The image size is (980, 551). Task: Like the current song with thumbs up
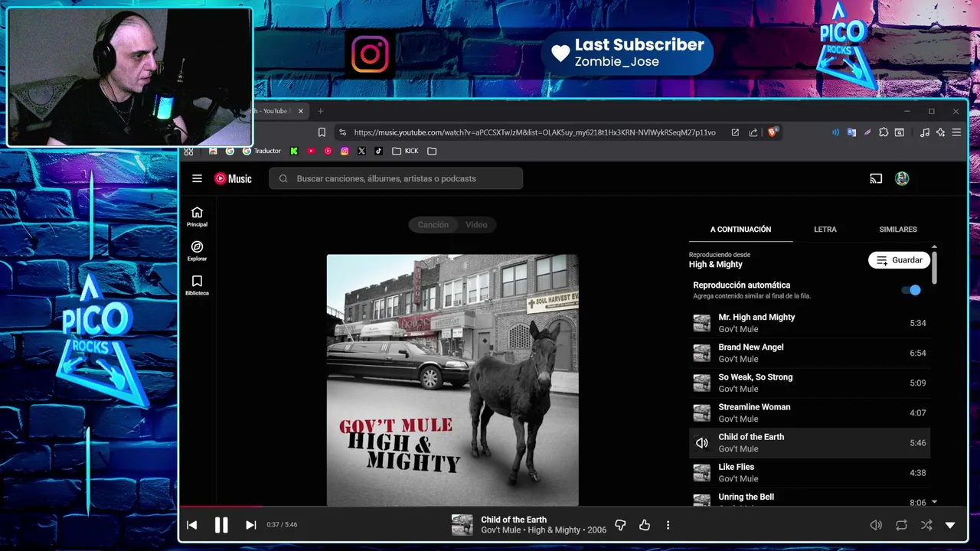[x=645, y=525]
